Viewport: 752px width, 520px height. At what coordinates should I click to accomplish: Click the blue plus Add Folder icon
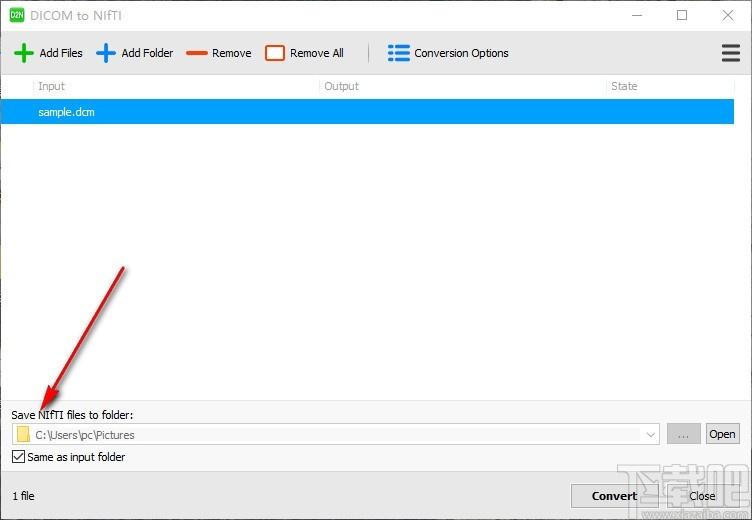coord(106,53)
